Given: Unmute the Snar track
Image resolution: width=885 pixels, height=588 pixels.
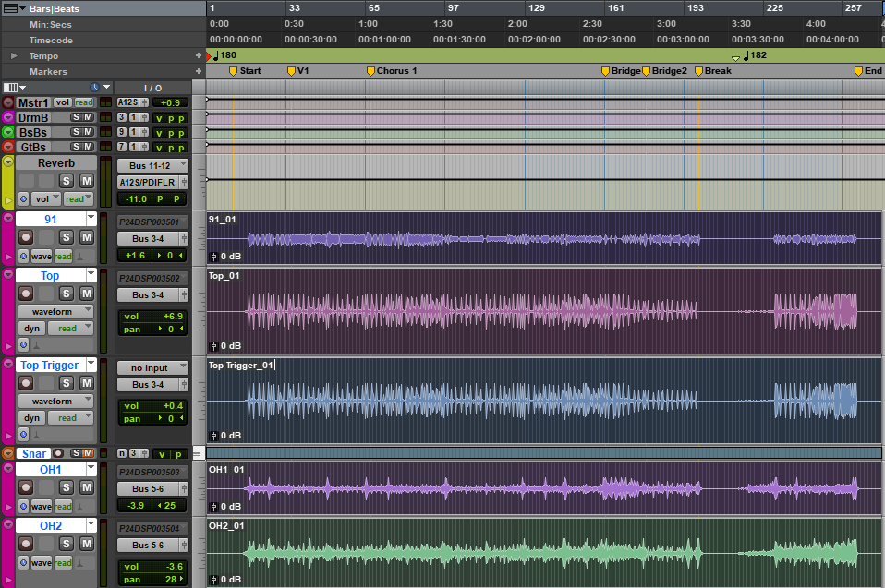Looking at the screenshot, I should (x=88, y=453).
